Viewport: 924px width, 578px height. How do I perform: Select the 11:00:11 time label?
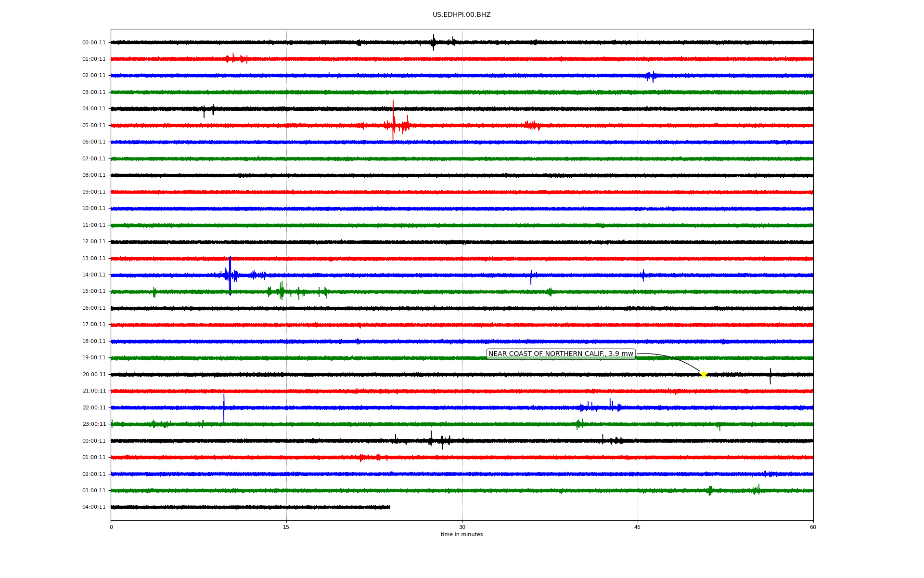pos(94,225)
